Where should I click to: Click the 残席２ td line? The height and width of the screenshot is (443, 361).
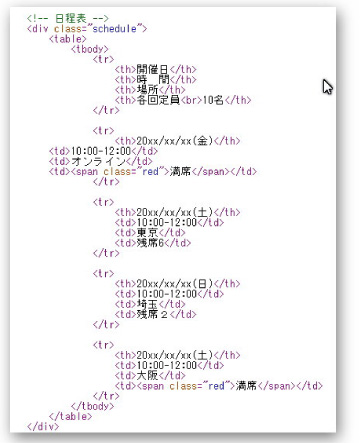tap(156, 314)
